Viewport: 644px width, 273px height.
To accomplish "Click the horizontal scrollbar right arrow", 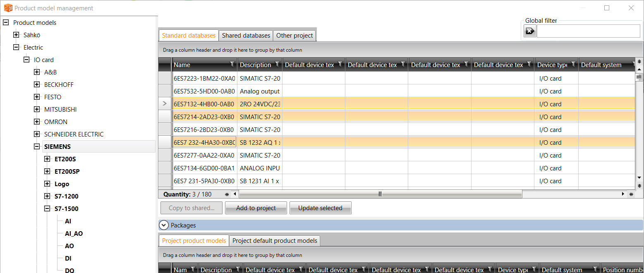I will click(623, 194).
